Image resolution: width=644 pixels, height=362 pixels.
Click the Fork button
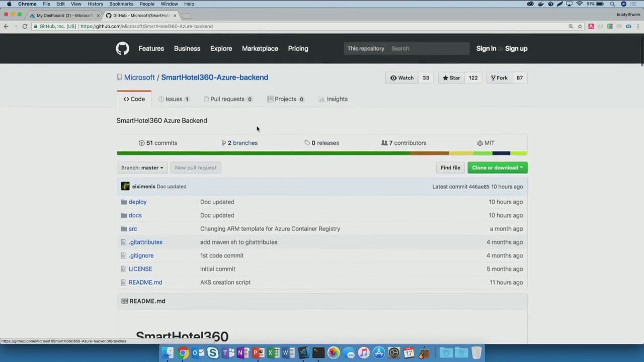pos(499,78)
